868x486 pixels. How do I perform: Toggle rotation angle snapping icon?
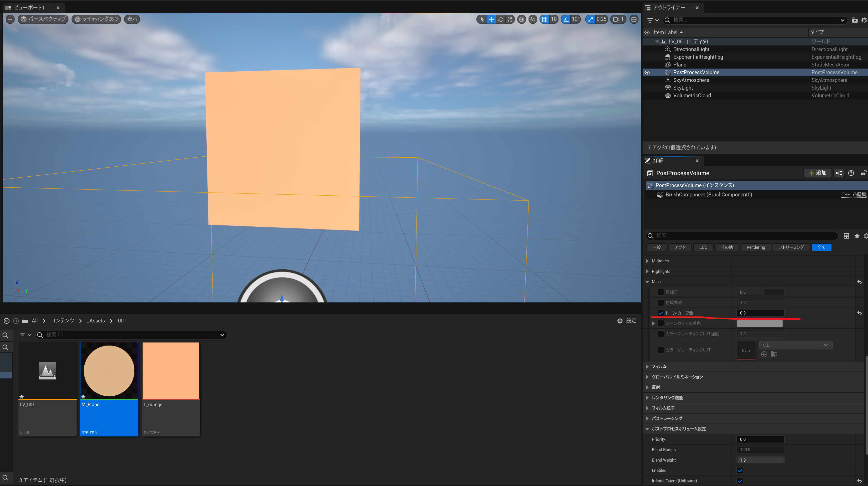tap(566, 19)
